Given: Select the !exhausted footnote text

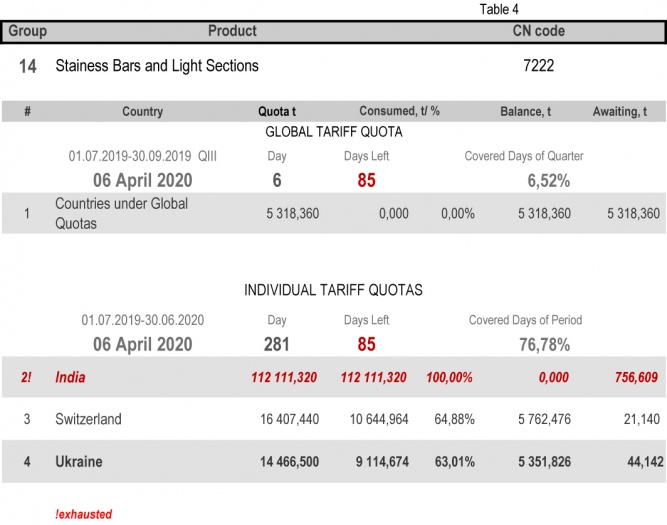Looking at the screenshot, I should pyautogui.click(x=83, y=514).
